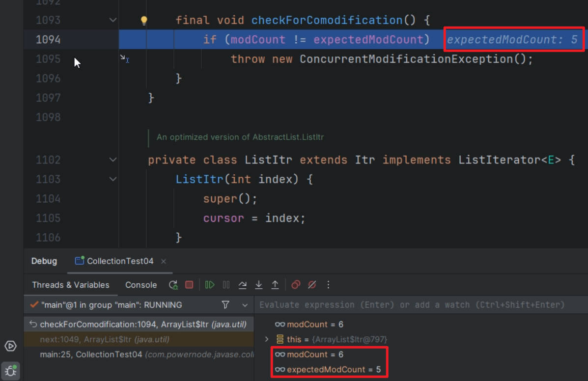Pause the program execution
This screenshot has width=588, height=381.
click(x=226, y=285)
